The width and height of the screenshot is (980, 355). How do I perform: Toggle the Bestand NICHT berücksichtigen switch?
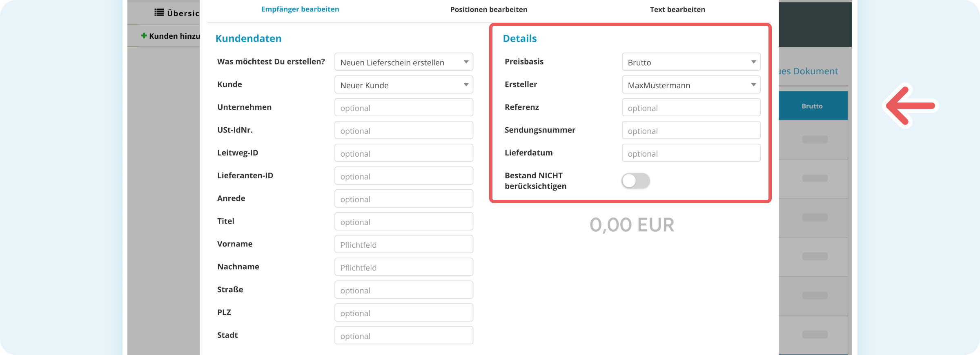636,181
